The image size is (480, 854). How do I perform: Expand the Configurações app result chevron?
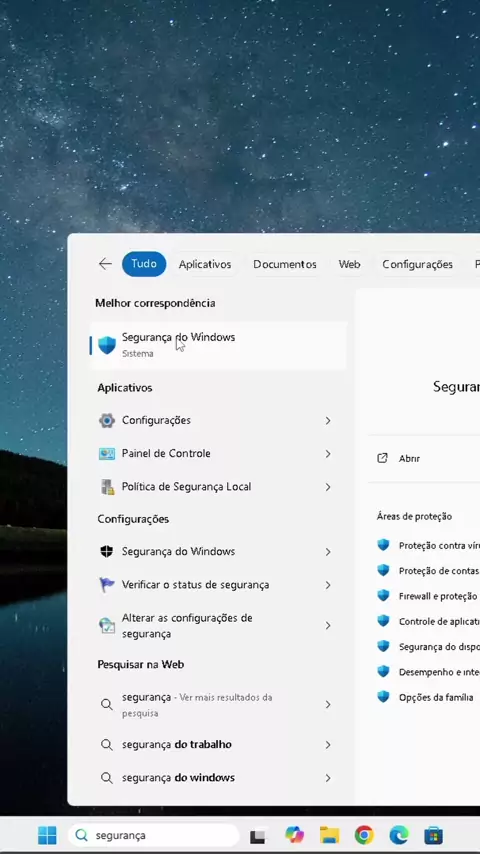(x=328, y=421)
